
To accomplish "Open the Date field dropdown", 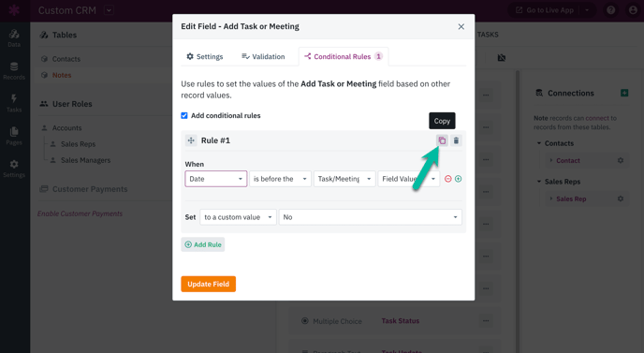I will pos(216,179).
